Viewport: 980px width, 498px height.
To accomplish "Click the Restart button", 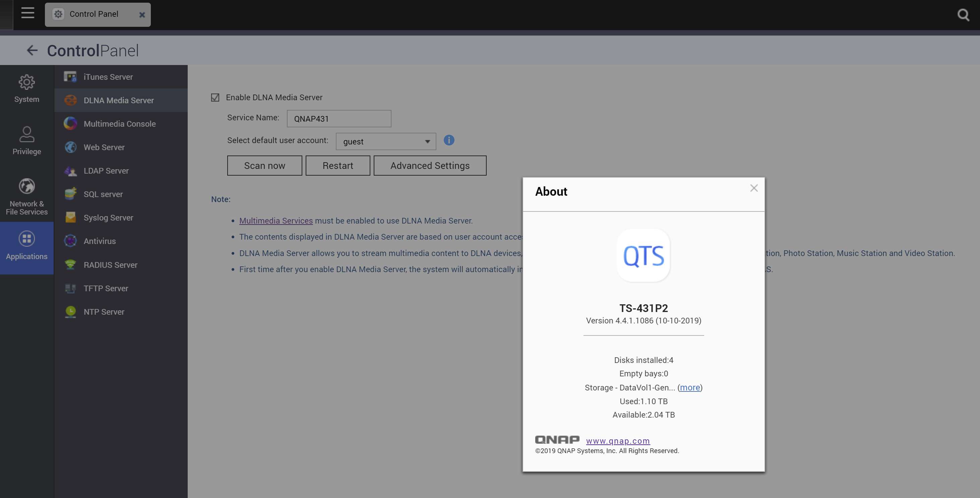I will 338,166.
